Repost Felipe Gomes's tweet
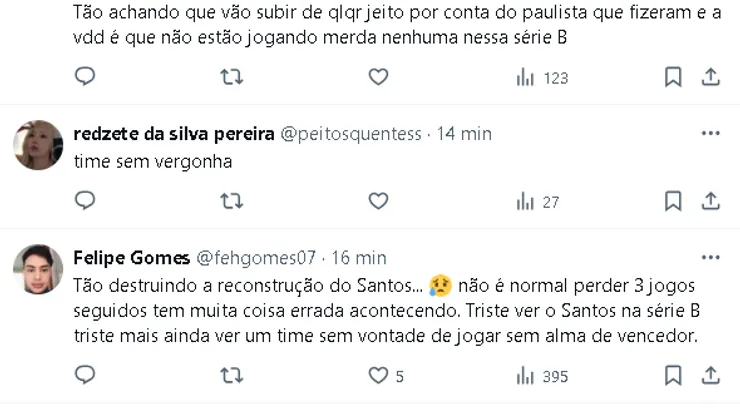Viewport: 740px width, 416px height. (232, 376)
